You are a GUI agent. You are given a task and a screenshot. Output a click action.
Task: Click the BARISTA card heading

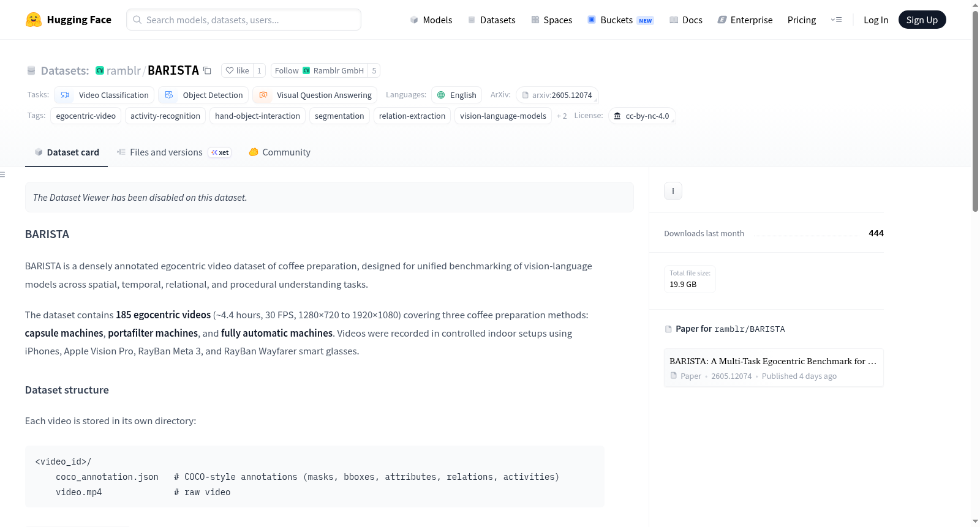[x=47, y=234]
